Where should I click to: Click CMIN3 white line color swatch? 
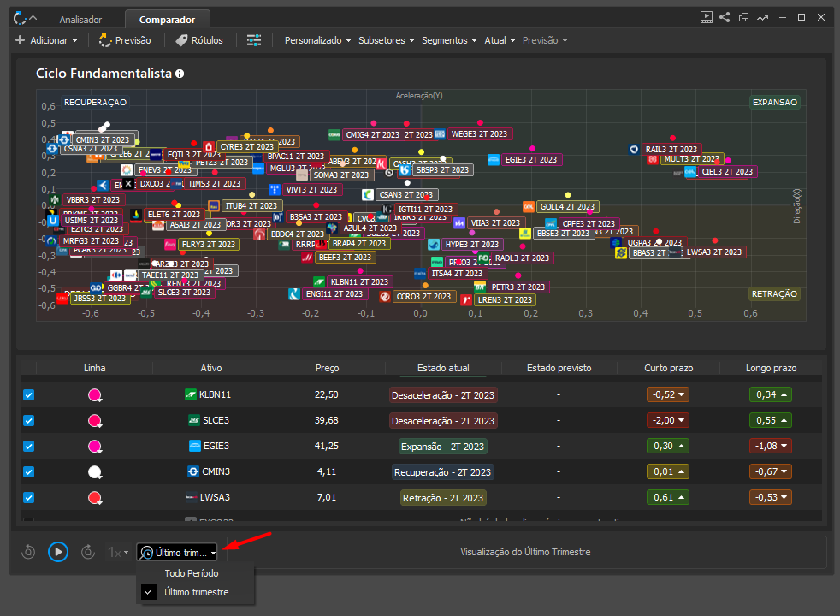(x=95, y=472)
